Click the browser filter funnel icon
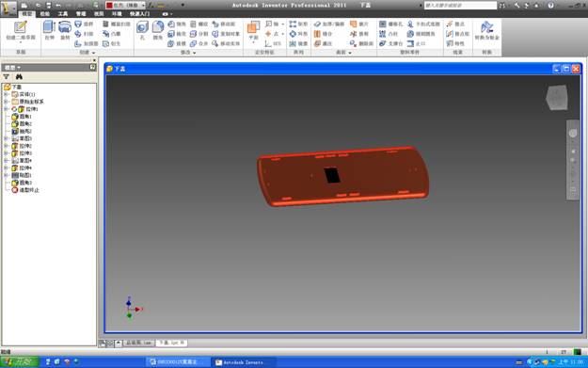Image resolution: width=588 pixels, height=368 pixels. click(x=6, y=76)
